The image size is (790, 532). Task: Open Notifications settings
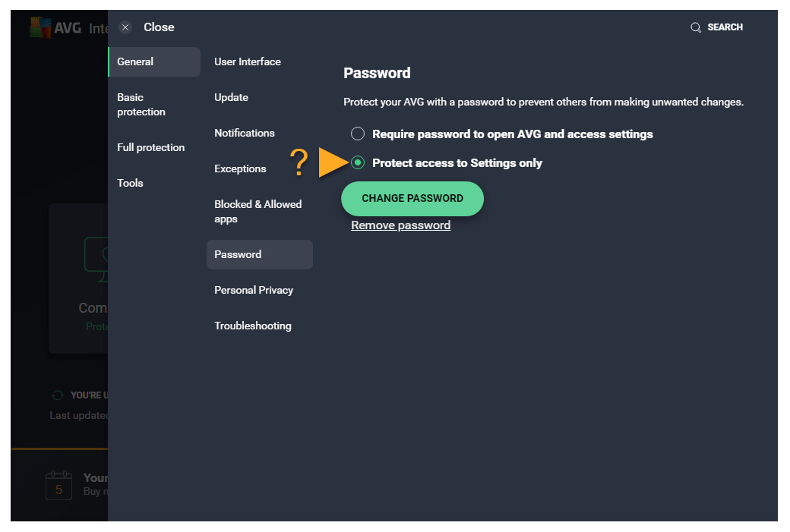coord(245,134)
